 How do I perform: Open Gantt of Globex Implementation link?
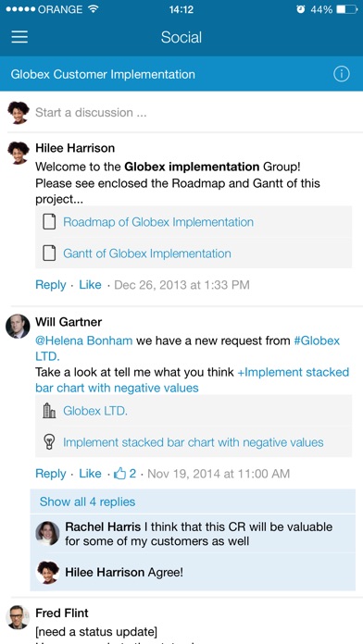click(146, 254)
